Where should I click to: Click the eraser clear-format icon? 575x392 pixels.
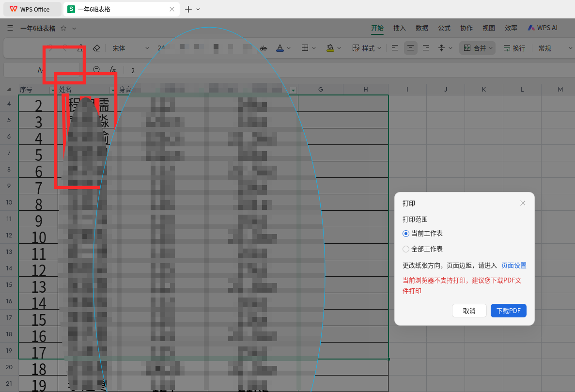tap(96, 48)
